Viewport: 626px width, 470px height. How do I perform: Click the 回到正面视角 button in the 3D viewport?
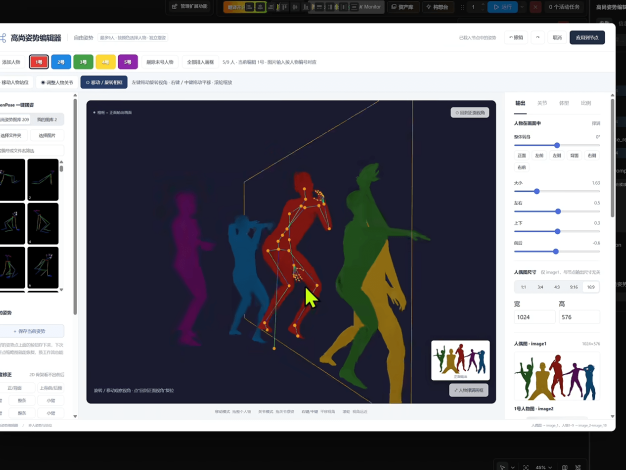[470, 113]
